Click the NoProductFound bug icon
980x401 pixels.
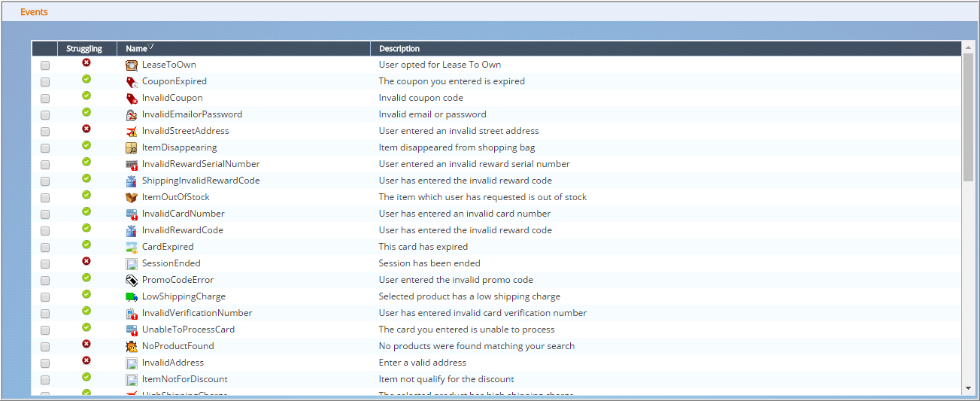(132, 347)
